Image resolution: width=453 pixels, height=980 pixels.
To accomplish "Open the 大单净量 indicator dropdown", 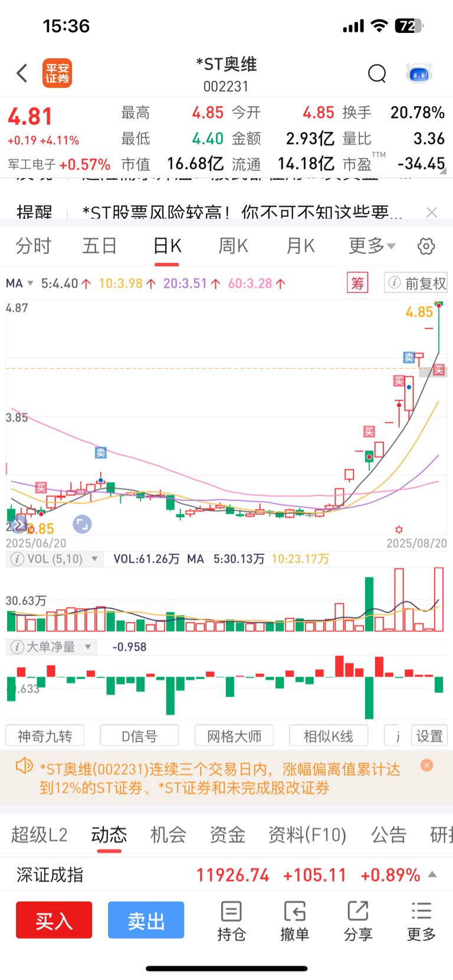I will coord(88,647).
